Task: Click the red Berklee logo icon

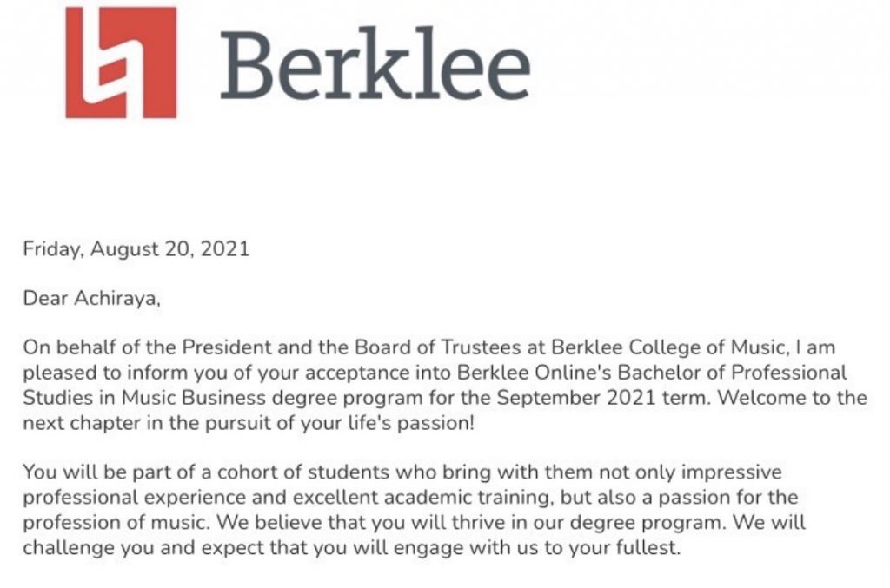Action: [x=121, y=63]
